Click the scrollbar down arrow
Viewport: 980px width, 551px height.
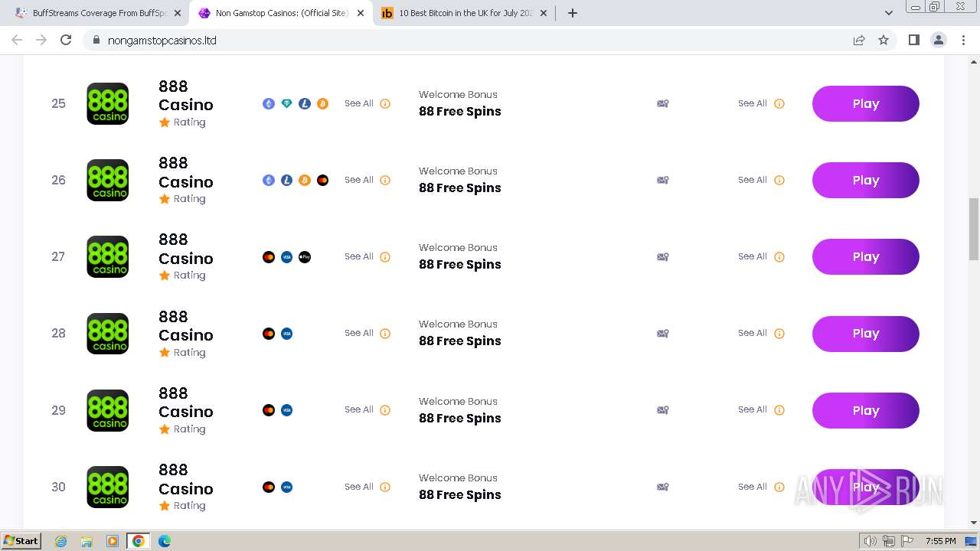(x=974, y=523)
